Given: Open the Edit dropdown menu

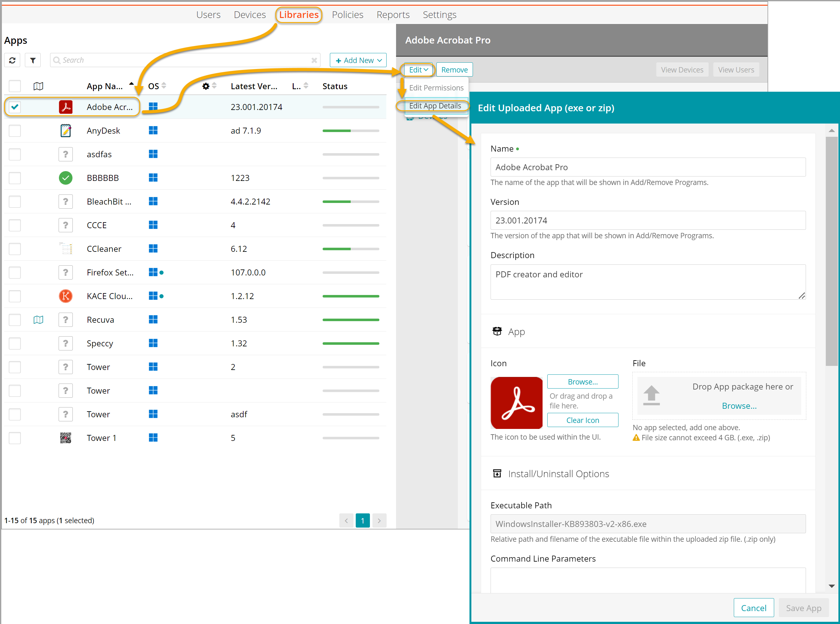Looking at the screenshot, I should [x=418, y=70].
